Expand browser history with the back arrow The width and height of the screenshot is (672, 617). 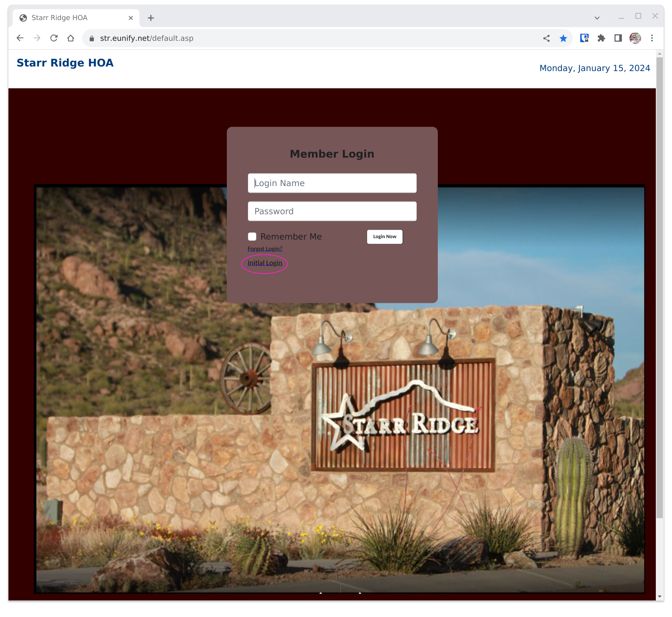tap(20, 38)
